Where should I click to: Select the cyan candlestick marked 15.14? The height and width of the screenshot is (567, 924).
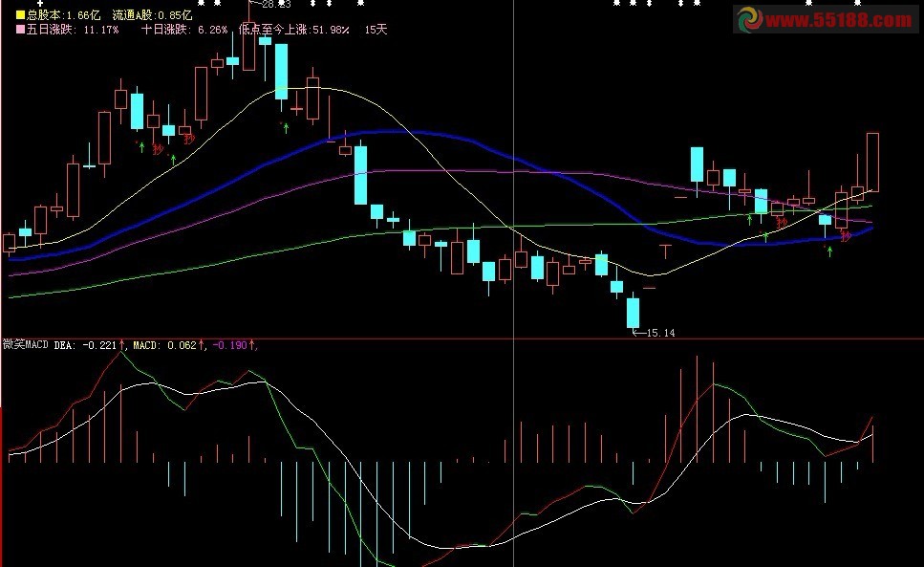click(x=633, y=313)
